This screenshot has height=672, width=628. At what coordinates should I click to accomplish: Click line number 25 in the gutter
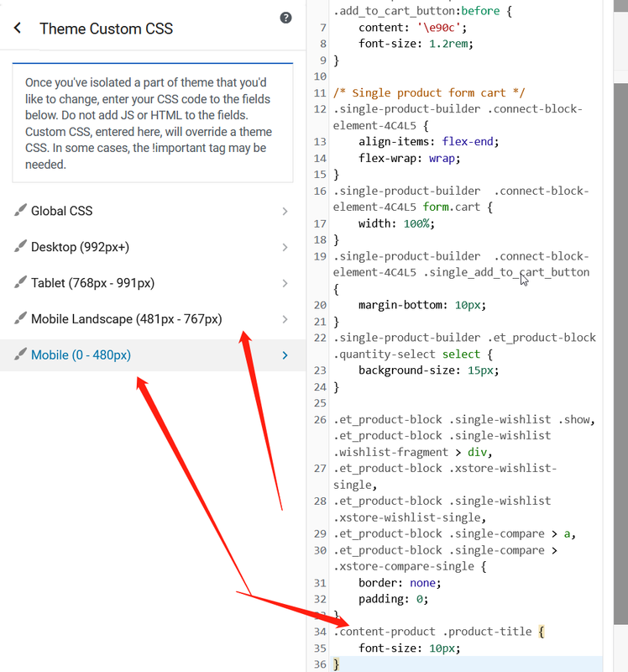(x=320, y=403)
